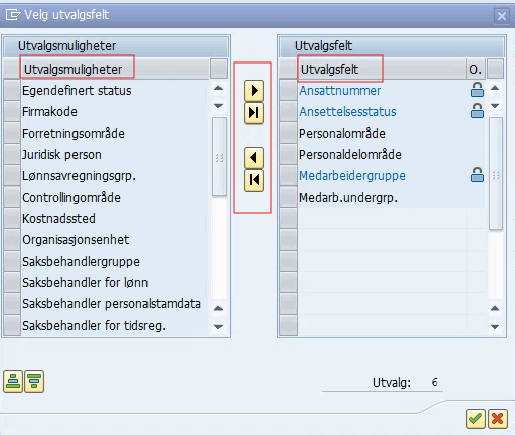Image resolution: width=515 pixels, height=435 pixels.
Task: Cancel dialog with the red X icon
Action: click(x=498, y=418)
